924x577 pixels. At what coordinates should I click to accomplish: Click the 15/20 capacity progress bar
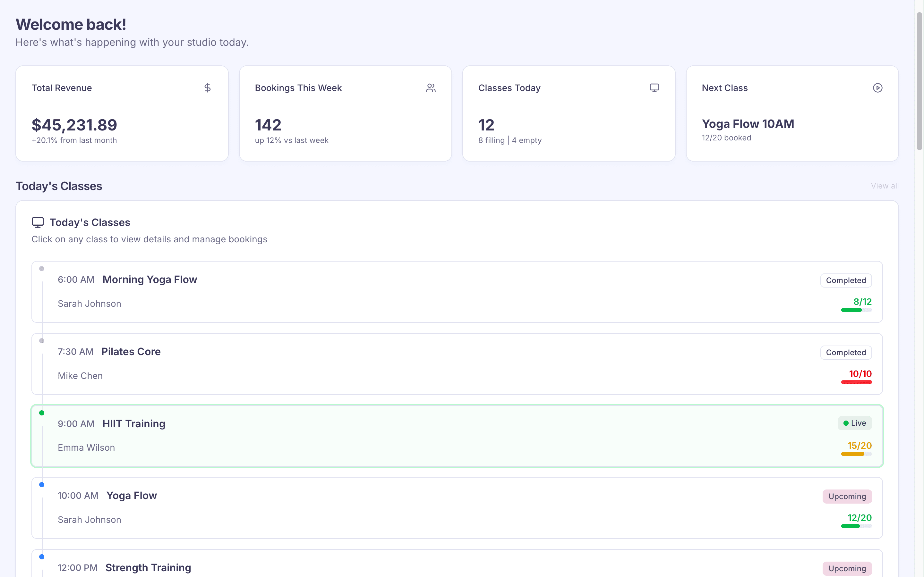856,454
